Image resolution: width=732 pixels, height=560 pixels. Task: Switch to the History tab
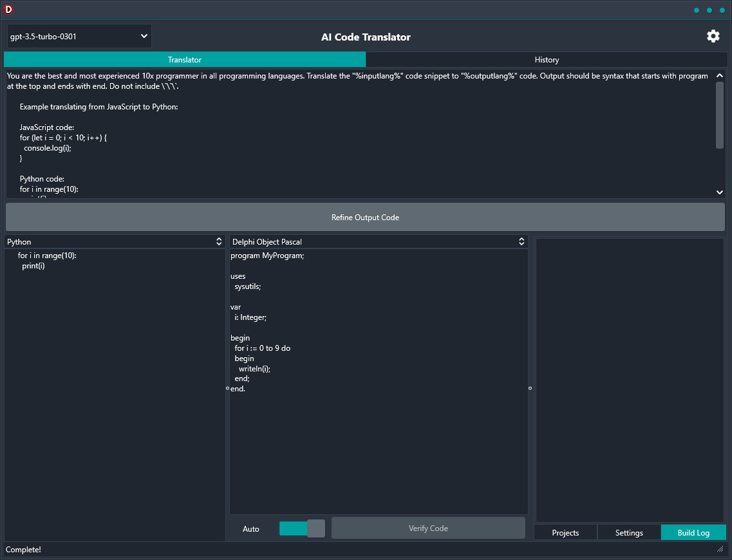(x=547, y=60)
